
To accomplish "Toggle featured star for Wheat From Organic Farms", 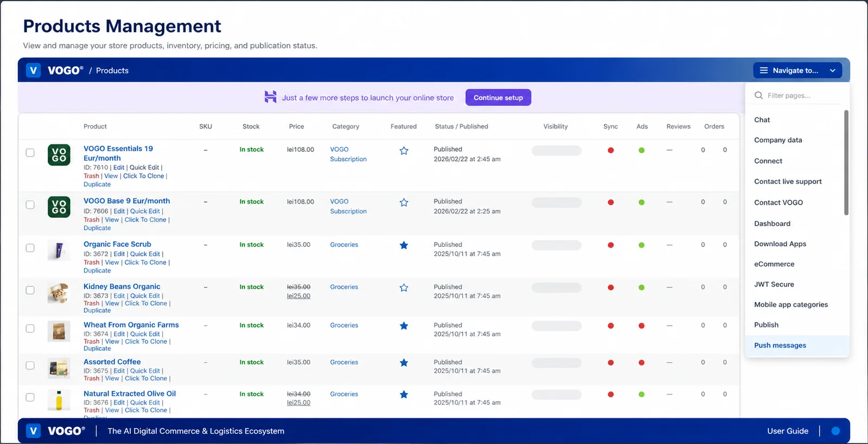I will pos(404,326).
